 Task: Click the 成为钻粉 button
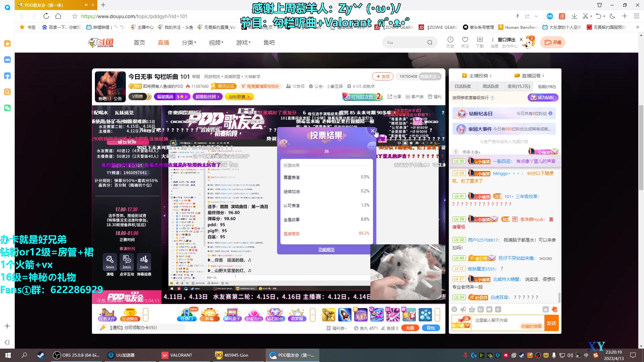(543, 98)
